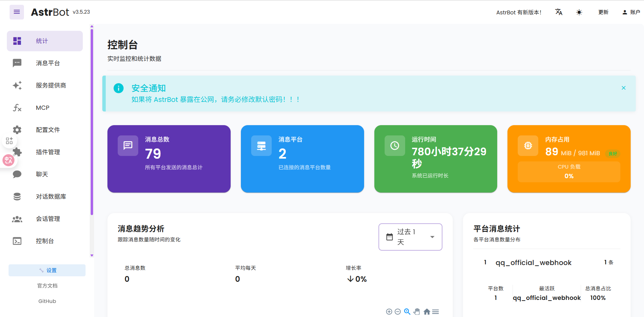This screenshot has height=317, width=644.
Task: Enable the chart pan hand tool
Action: coord(416,312)
